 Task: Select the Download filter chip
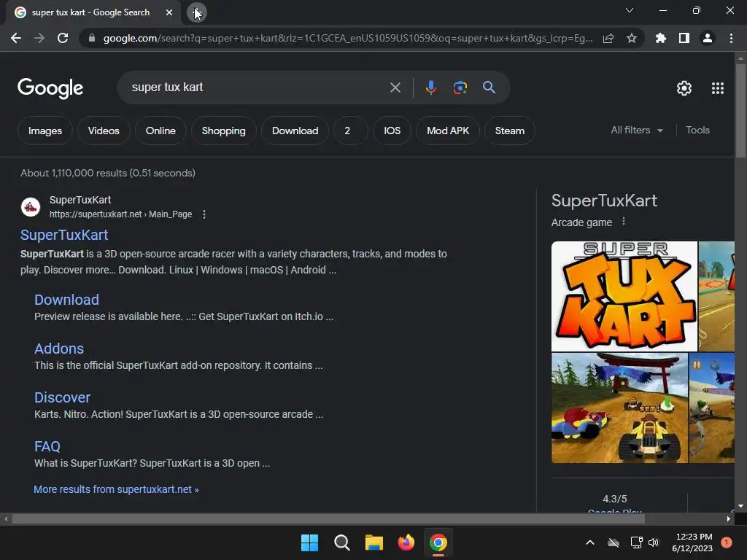295,131
